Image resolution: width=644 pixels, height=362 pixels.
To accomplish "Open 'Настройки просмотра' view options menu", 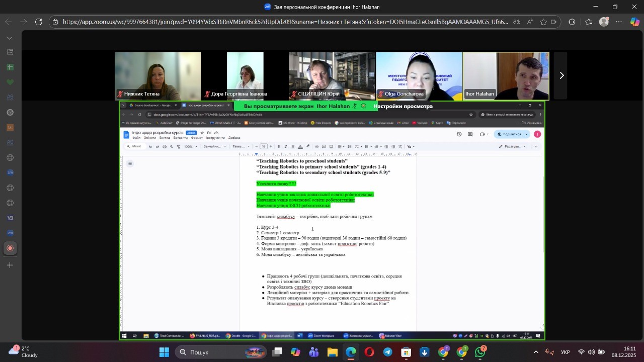I will [403, 106].
